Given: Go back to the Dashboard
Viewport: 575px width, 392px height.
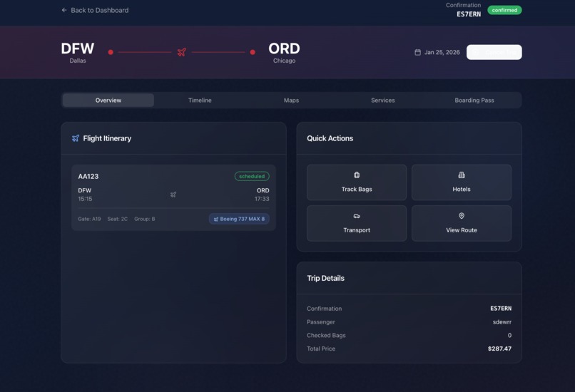Looking at the screenshot, I should (95, 10).
